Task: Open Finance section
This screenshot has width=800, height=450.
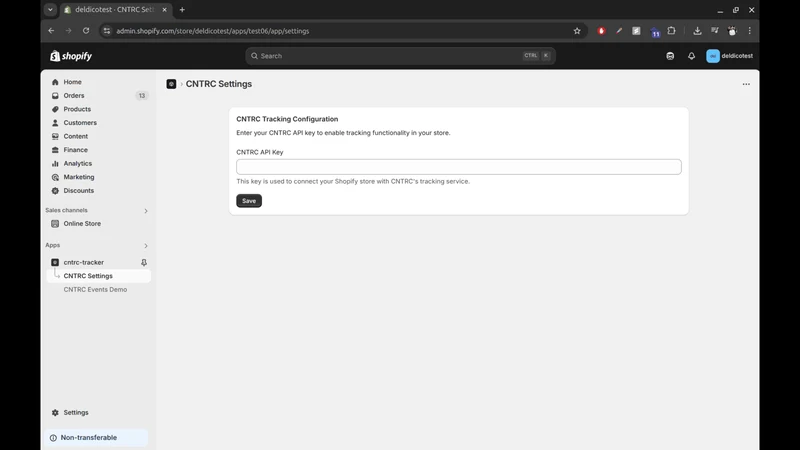Action: (x=76, y=150)
